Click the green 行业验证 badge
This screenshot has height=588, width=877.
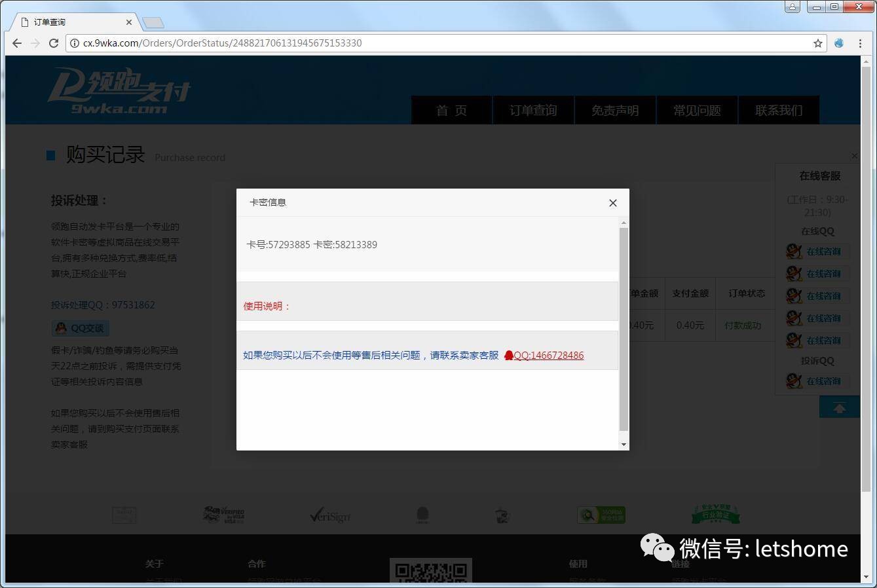715,514
